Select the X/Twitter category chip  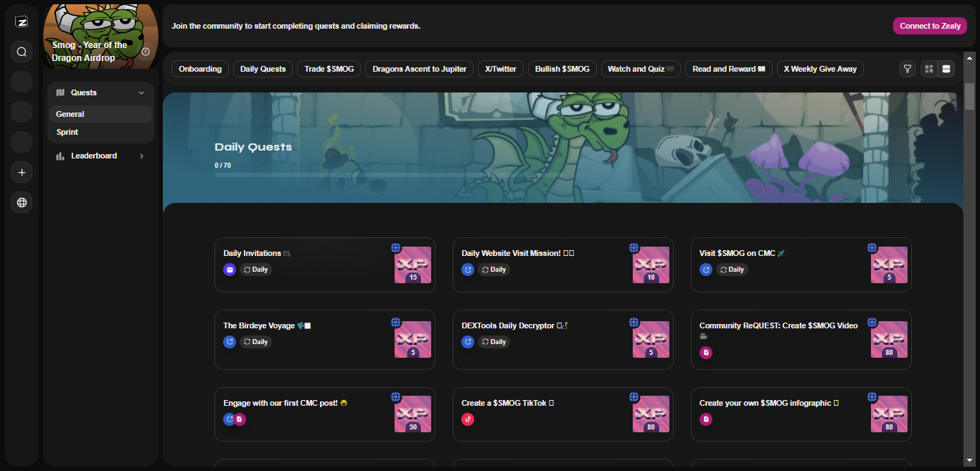501,69
